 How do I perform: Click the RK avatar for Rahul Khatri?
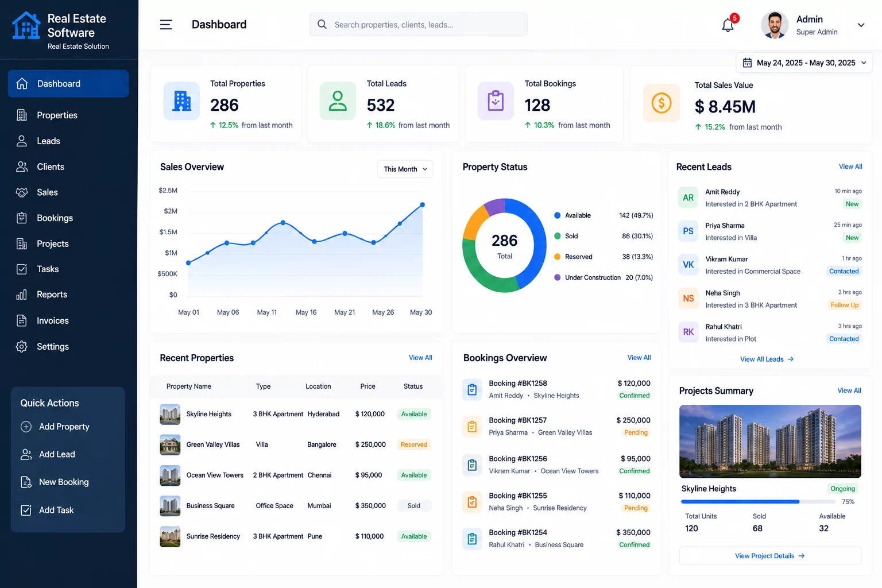[x=688, y=332]
